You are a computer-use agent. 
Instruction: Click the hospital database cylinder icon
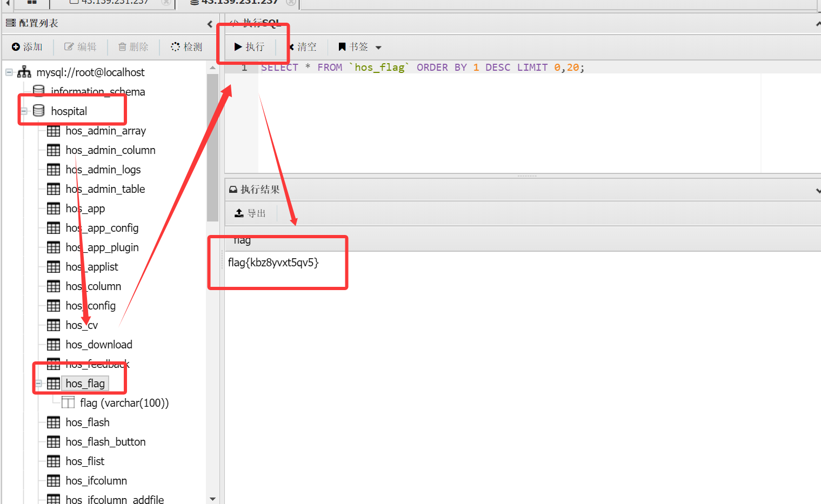click(39, 111)
